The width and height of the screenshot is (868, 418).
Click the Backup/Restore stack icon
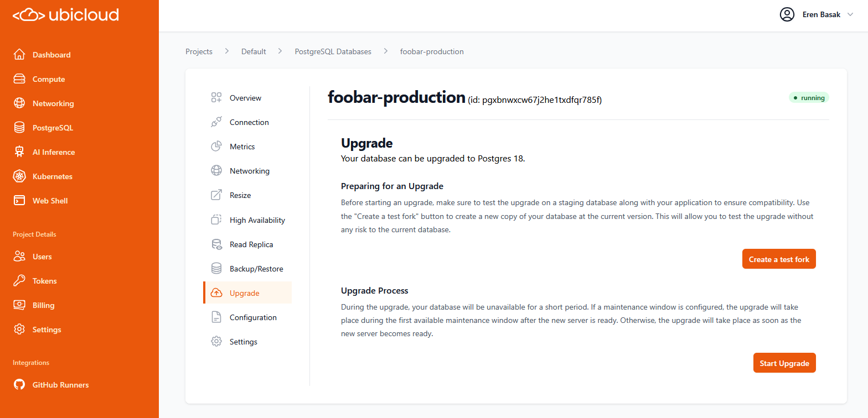[216, 268]
